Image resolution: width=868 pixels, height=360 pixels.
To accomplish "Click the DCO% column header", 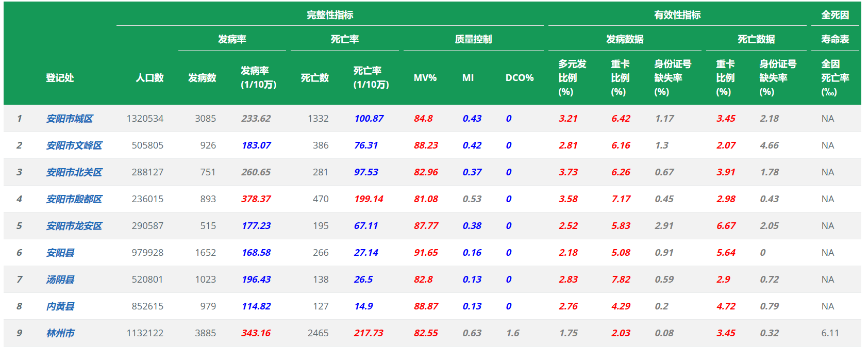I will (519, 78).
